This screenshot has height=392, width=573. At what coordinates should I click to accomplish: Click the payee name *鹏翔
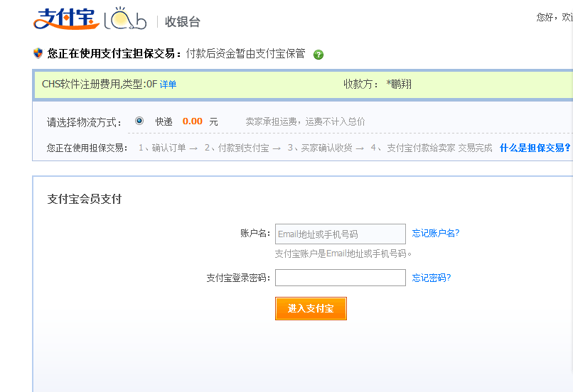(x=399, y=85)
